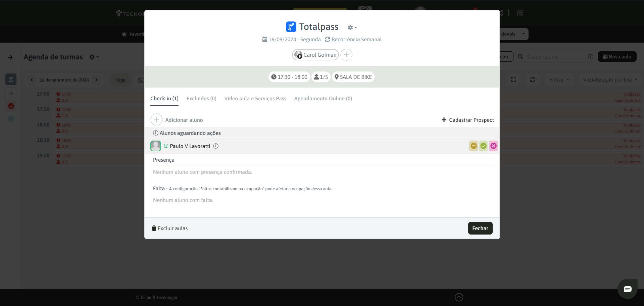Open the Agenda de turmas gear dropdown

click(x=94, y=57)
